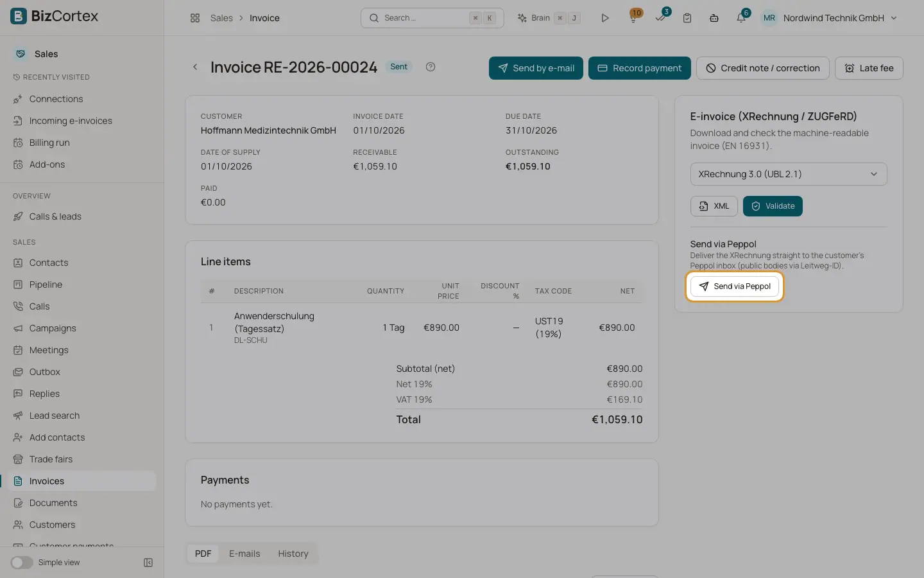The width and height of the screenshot is (924, 578).
Task: Open the History tab
Action: point(293,554)
